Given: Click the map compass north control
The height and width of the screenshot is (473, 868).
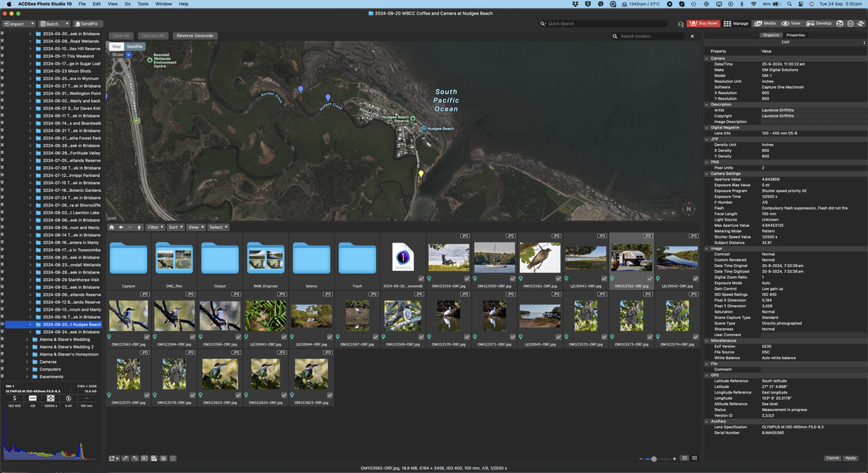Looking at the screenshot, I should 689,209.
